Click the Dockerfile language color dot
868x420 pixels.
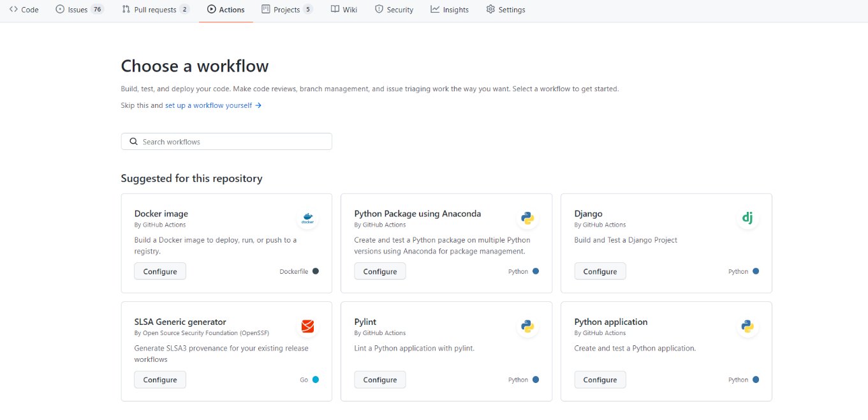(x=316, y=271)
